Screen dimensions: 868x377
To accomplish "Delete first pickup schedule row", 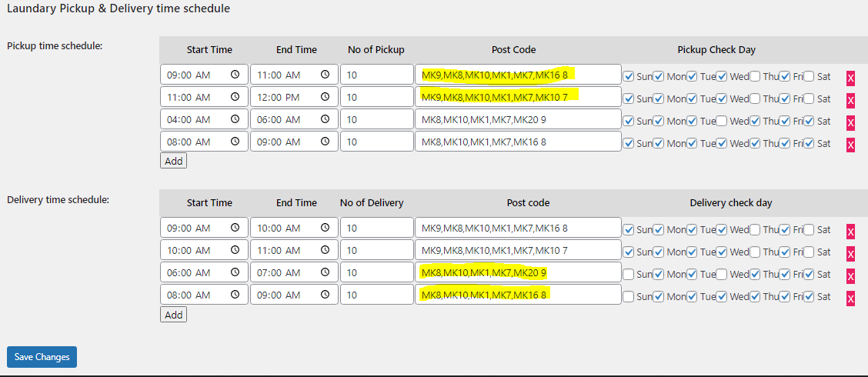I will coord(850,78).
